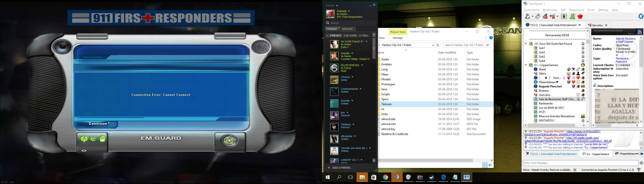Open Peterbill status dropdown in Steam
The height and width of the screenshot is (184, 644).
click(349, 11)
